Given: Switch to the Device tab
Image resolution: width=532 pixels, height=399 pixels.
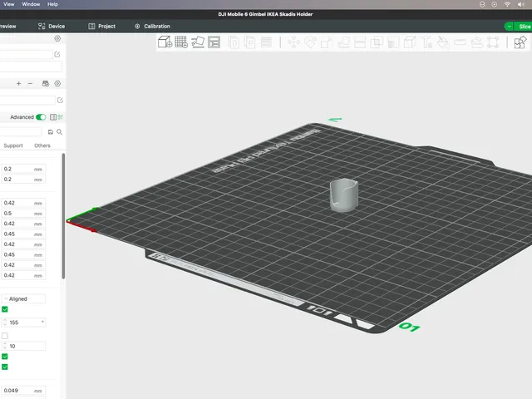Looking at the screenshot, I should click(52, 26).
